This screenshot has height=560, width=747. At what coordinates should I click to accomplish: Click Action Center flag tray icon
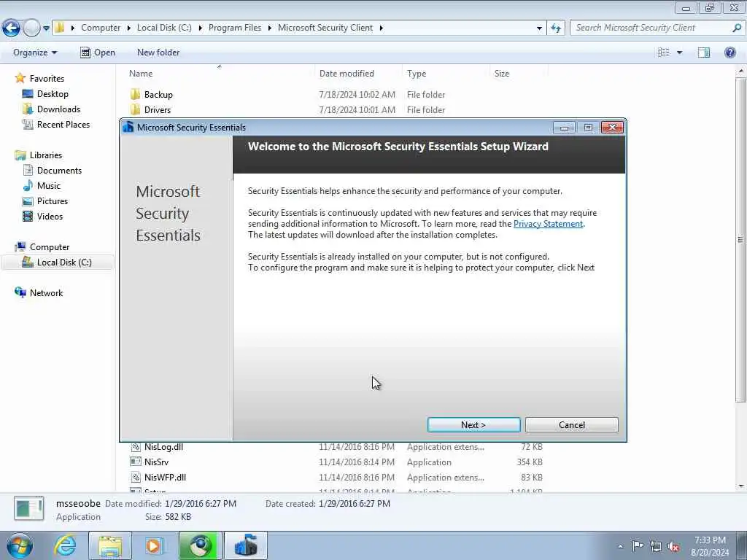(x=638, y=545)
